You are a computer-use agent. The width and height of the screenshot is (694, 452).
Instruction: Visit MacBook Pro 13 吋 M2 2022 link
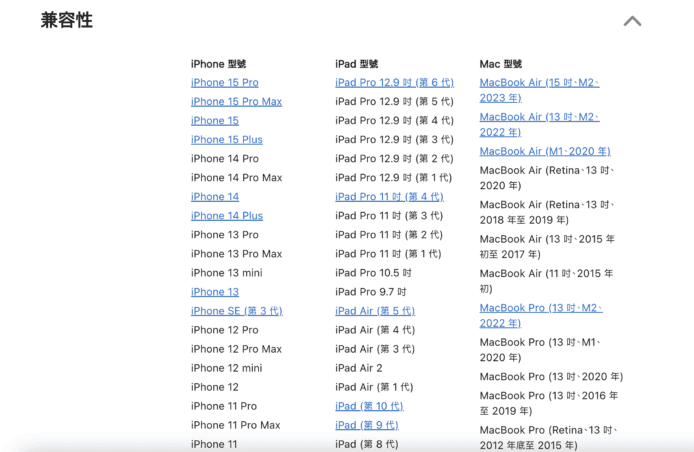540,315
